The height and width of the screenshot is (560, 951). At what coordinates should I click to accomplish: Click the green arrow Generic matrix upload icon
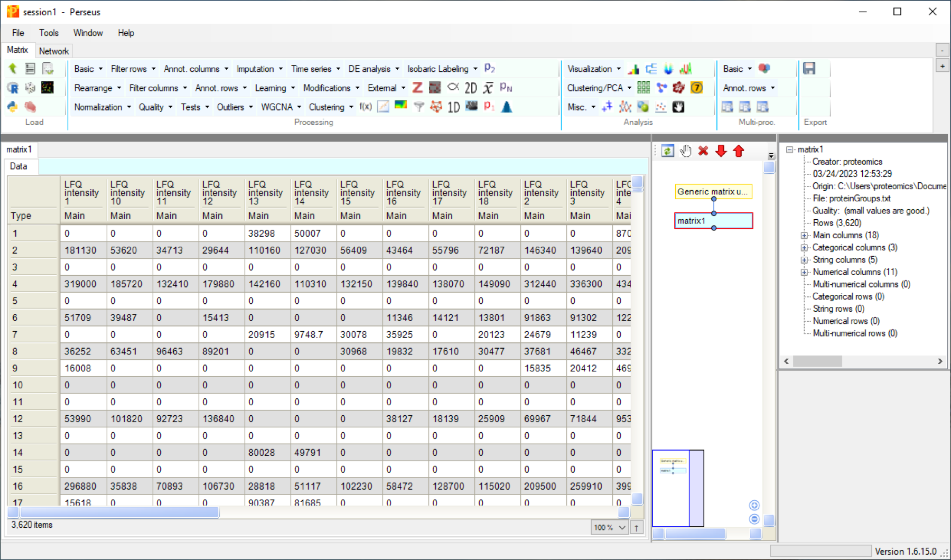[13, 68]
